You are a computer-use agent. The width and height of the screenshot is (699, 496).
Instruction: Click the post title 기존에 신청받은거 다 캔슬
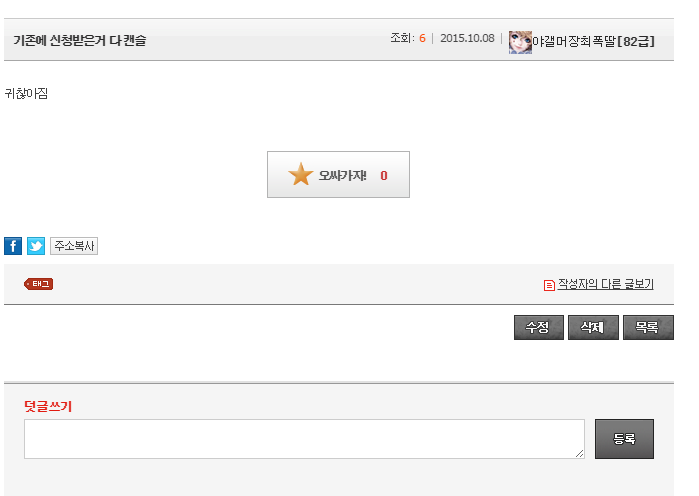tap(80, 41)
